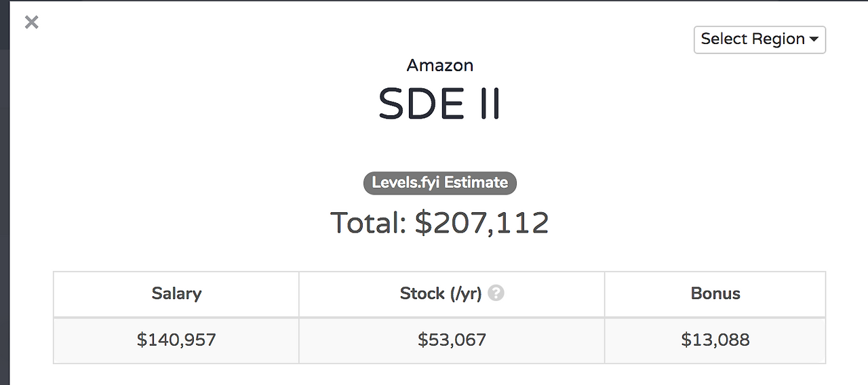Image resolution: width=868 pixels, height=385 pixels.
Task: Click the Levels.fyi Estimate badge
Action: 439,183
